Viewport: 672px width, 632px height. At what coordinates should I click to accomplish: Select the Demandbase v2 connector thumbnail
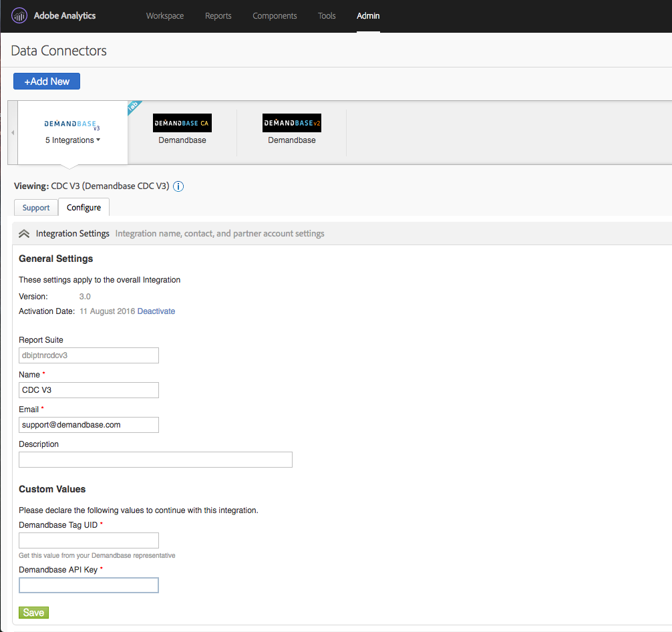pos(292,123)
